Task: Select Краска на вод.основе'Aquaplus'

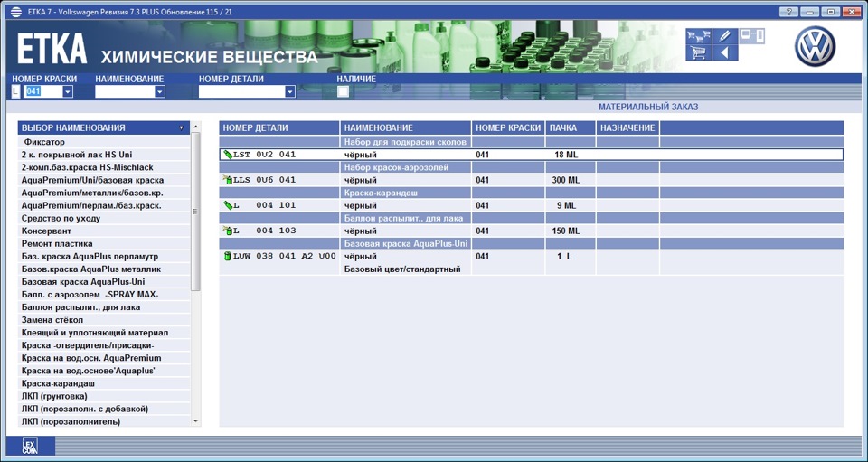Action: [104, 372]
